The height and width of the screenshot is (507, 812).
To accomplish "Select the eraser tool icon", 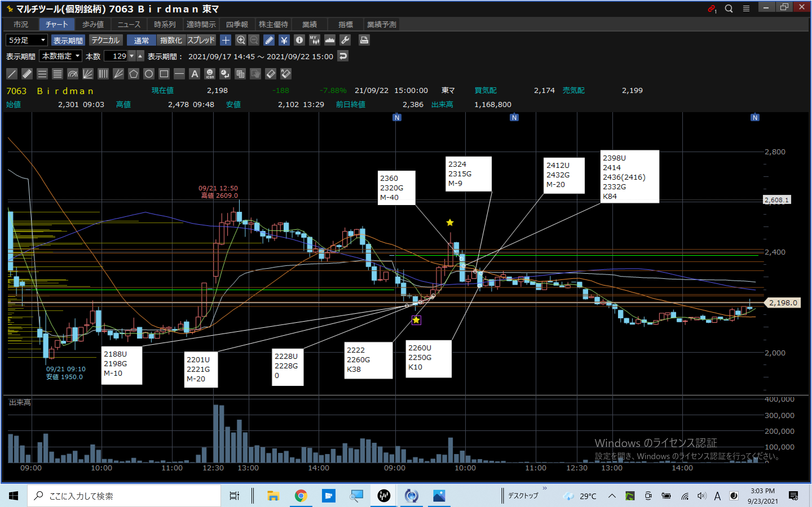I will (x=271, y=74).
